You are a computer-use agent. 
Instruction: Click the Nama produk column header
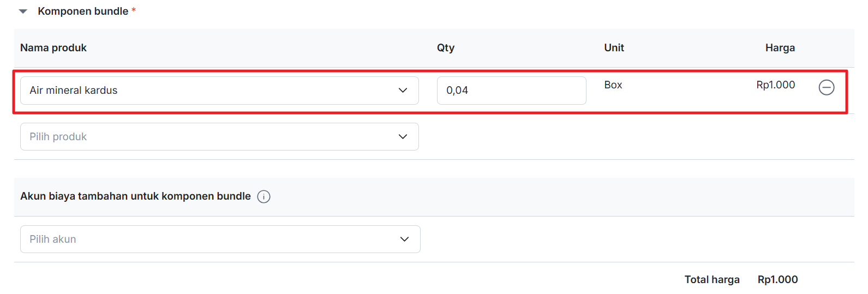53,48
